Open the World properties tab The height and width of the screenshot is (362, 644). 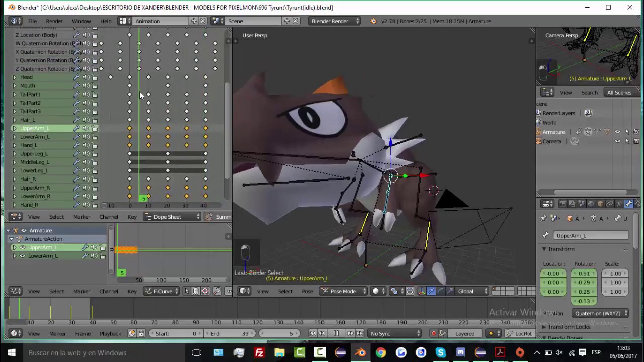(x=591, y=204)
